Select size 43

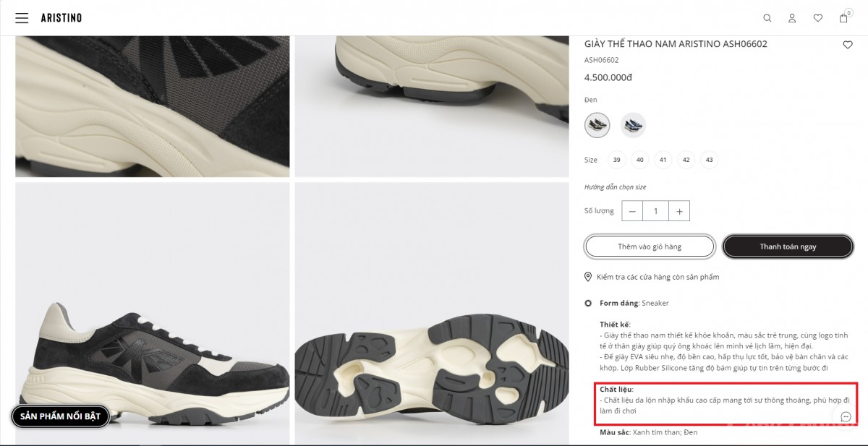pos(709,160)
